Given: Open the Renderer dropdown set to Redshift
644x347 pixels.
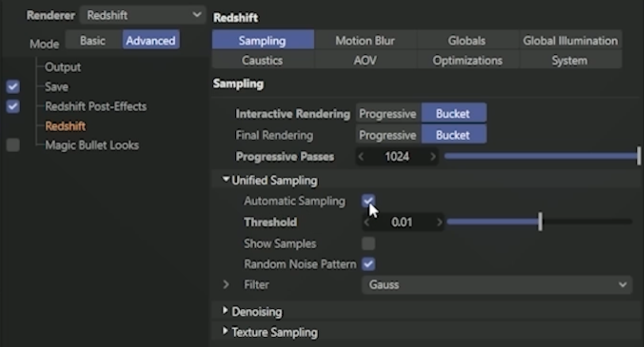Looking at the screenshot, I should tap(142, 15).
